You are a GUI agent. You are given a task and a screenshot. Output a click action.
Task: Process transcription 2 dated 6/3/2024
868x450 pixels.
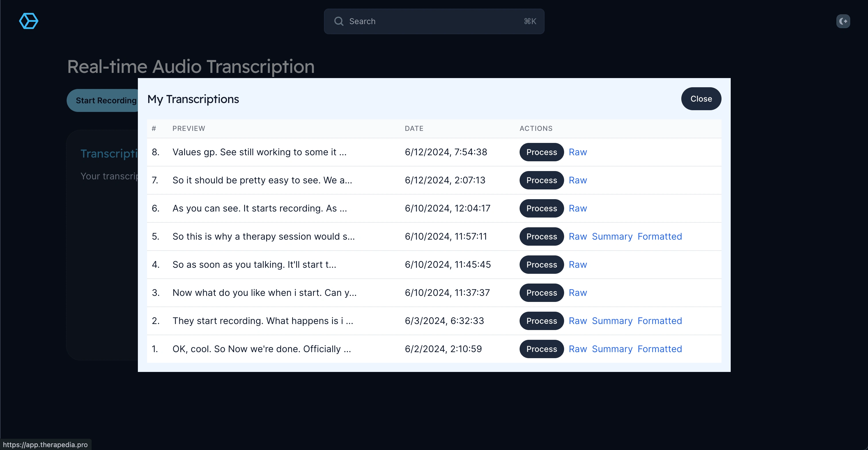tap(541, 321)
